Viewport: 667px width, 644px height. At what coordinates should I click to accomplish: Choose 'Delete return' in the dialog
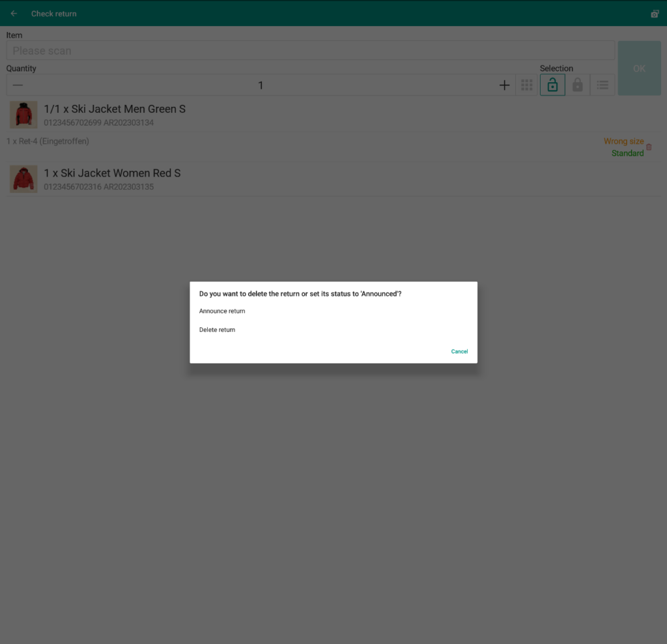click(218, 330)
